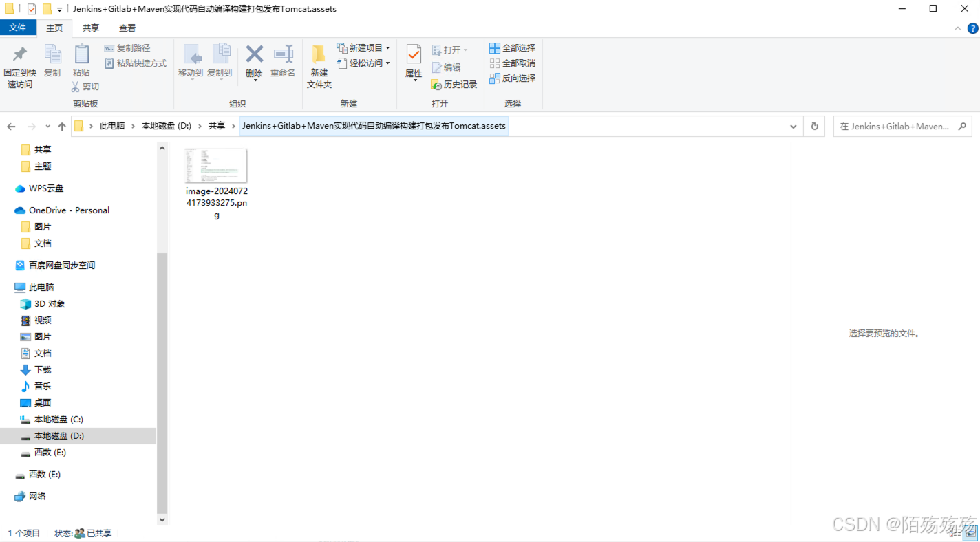Select 此电脑 in navigation pane

(41, 287)
